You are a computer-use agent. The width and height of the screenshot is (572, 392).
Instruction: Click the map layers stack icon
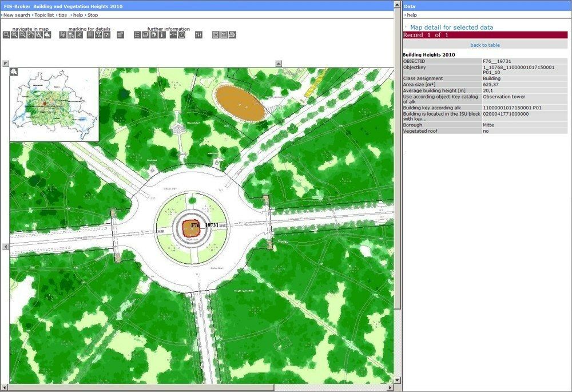[145, 35]
